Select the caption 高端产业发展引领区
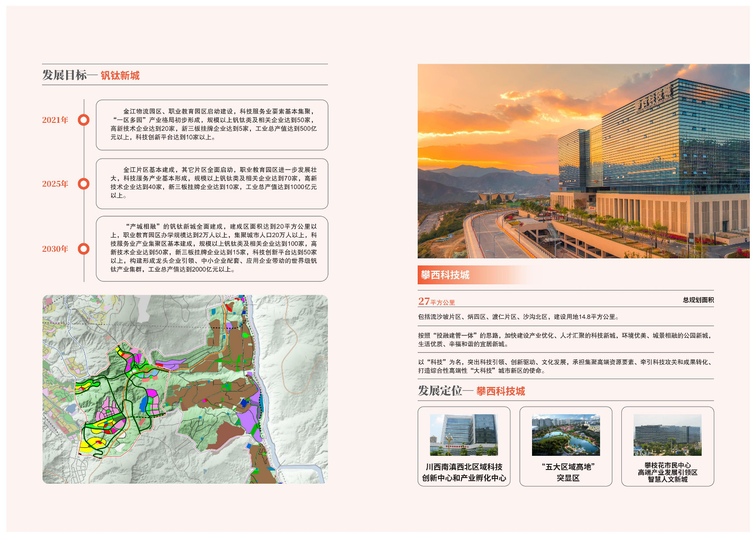 pyautogui.click(x=668, y=472)
